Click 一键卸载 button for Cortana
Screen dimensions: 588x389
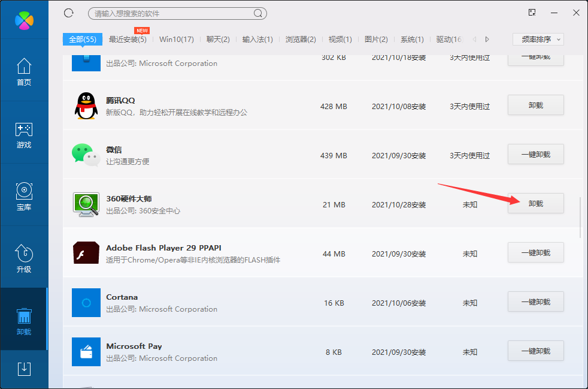point(536,302)
